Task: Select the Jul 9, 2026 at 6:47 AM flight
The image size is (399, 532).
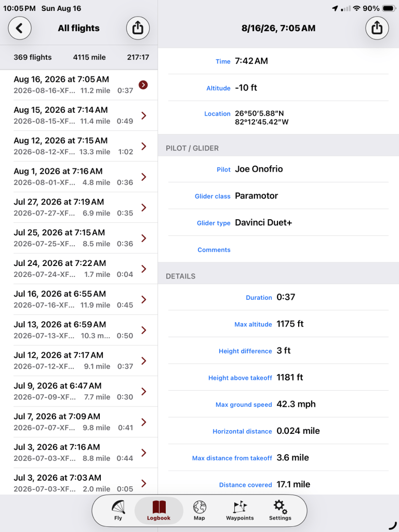Action: [x=79, y=391]
